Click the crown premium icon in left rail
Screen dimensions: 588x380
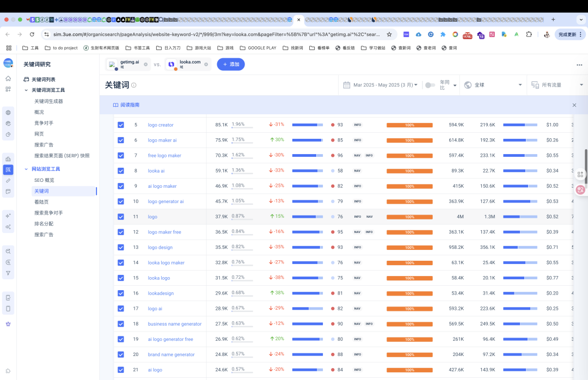point(8,324)
